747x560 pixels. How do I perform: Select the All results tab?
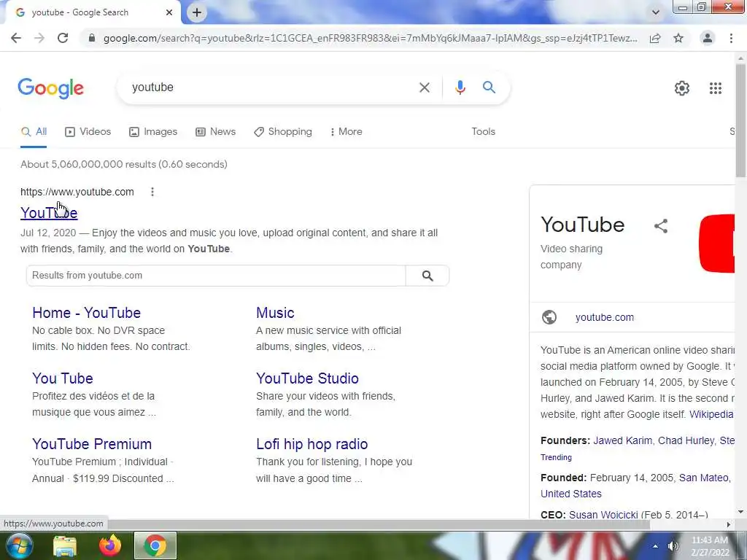point(34,132)
